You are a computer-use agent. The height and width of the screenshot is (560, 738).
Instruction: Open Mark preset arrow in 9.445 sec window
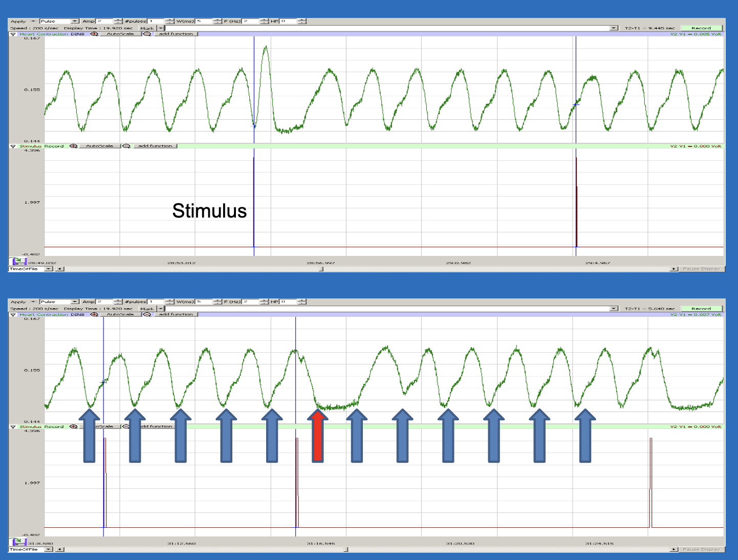(161, 28)
